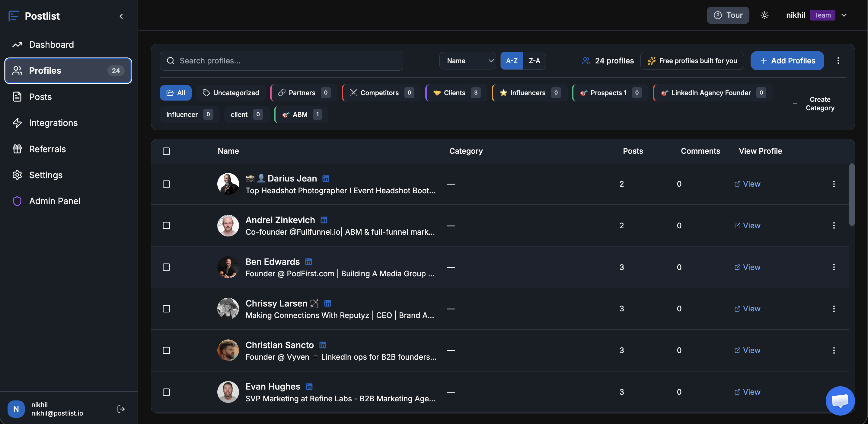Select the checkbox for Andrei Zinkevich
The height and width of the screenshot is (424, 868).
coord(167,226)
